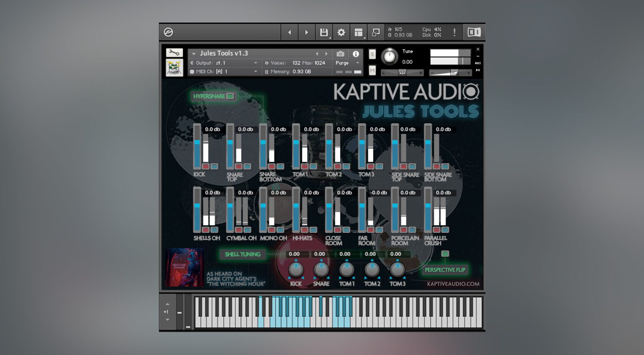Click the KICK channel blue button
Viewport: 644px width, 355px height.
point(215,166)
